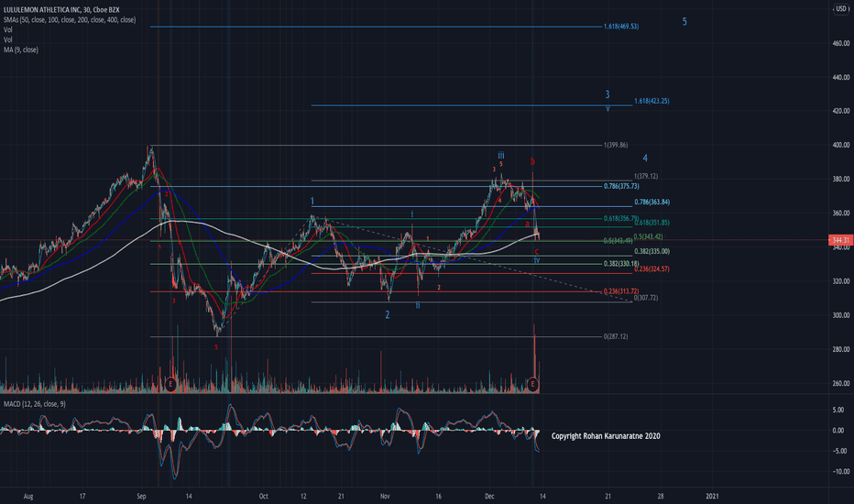Click the 2021 label on time axis
This screenshot has width=854, height=504.
(712, 497)
